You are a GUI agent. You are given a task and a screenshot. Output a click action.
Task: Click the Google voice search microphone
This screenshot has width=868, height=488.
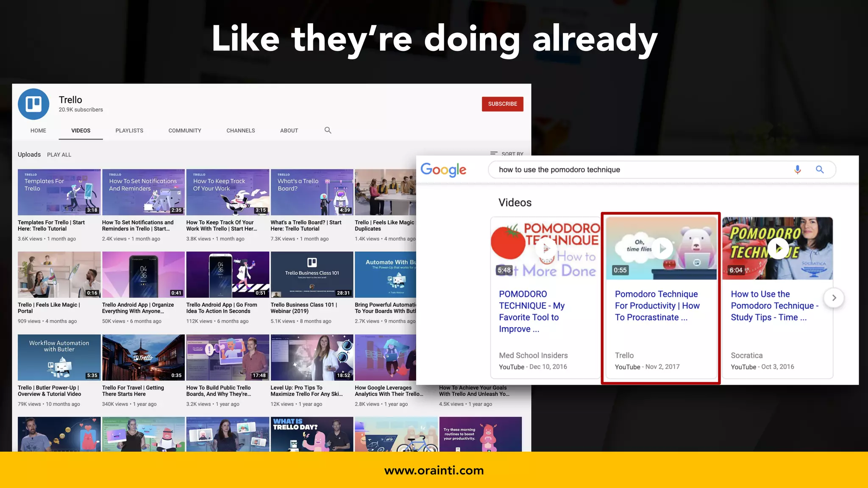click(797, 169)
